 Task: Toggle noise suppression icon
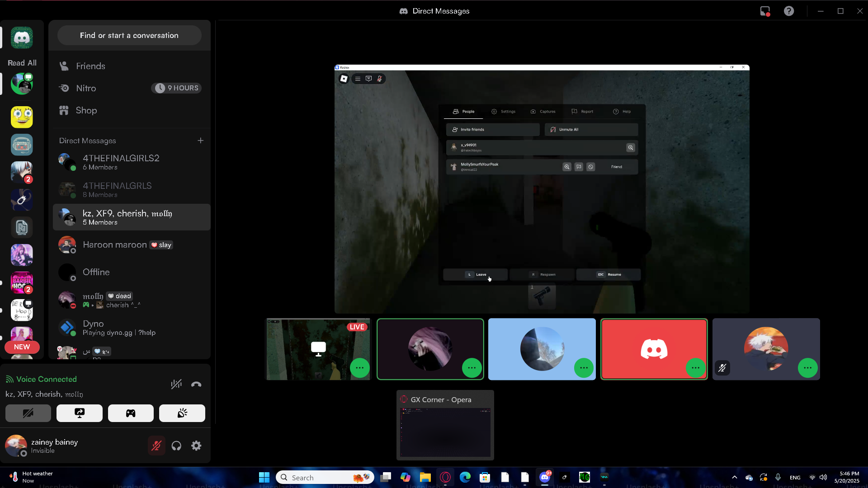(x=176, y=385)
